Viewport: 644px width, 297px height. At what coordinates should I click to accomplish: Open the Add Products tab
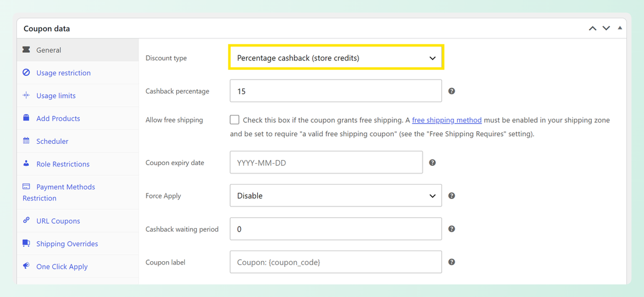pos(77,119)
